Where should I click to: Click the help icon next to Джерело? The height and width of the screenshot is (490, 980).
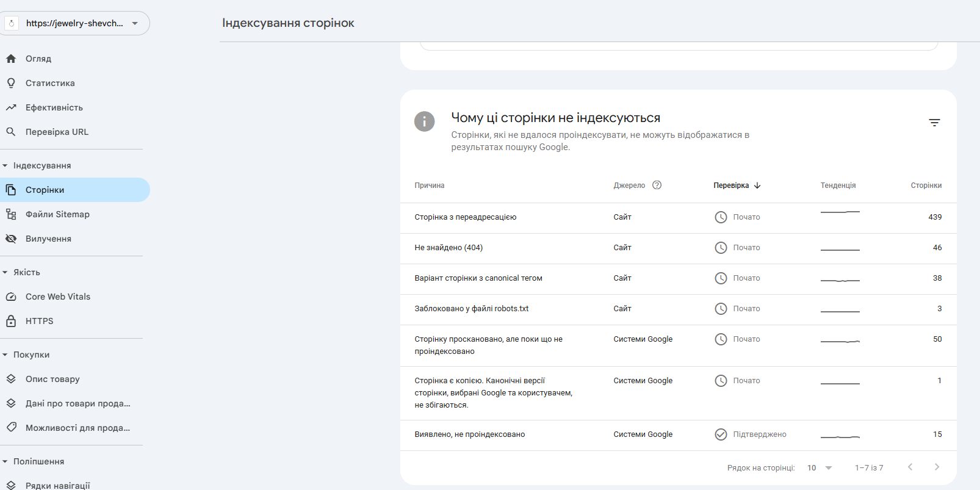(x=657, y=185)
